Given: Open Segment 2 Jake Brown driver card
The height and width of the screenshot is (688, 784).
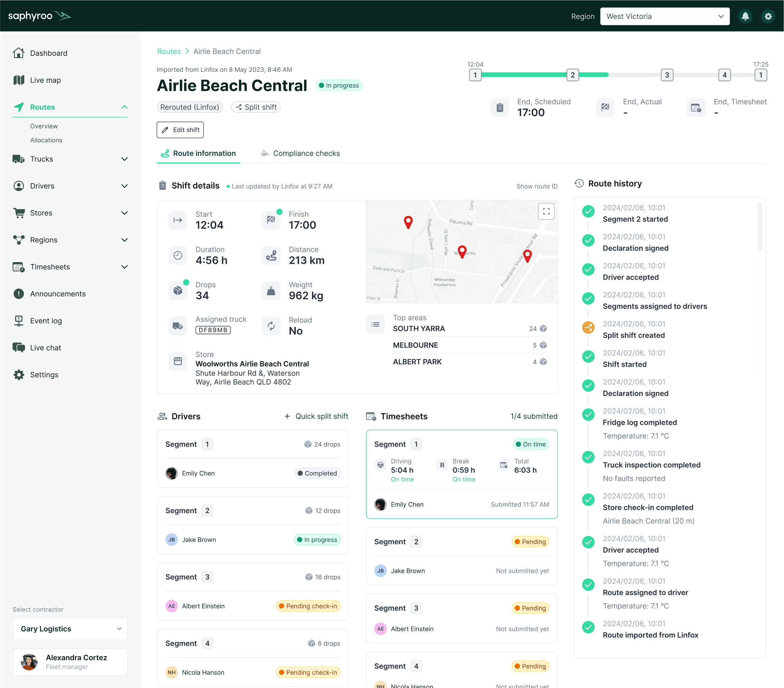Looking at the screenshot, I should 253,524.
